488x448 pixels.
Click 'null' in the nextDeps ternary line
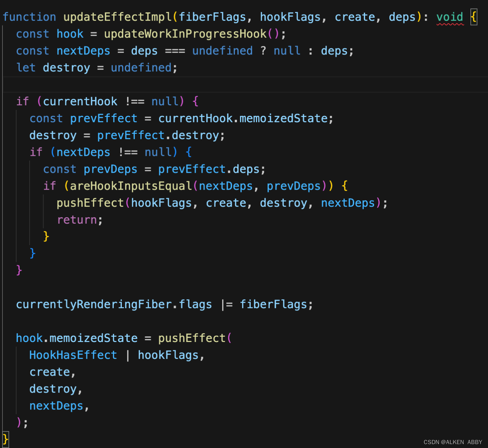tap(287, 51)
